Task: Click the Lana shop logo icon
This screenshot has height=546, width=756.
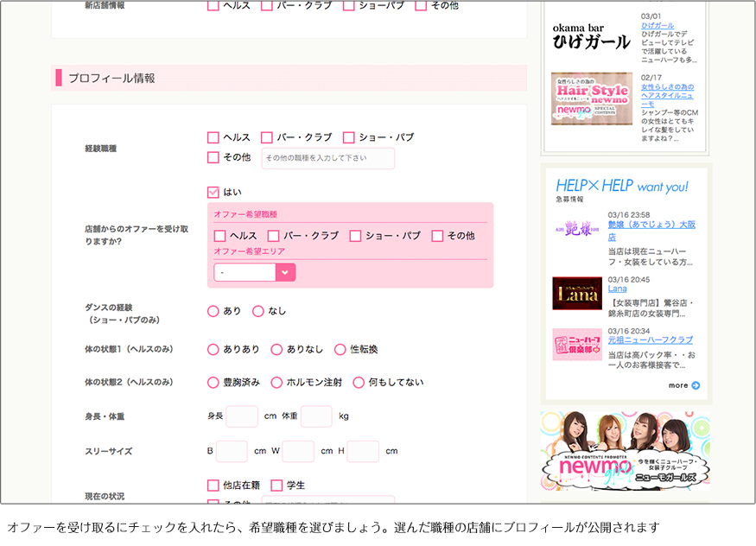Action: (576, 293)
